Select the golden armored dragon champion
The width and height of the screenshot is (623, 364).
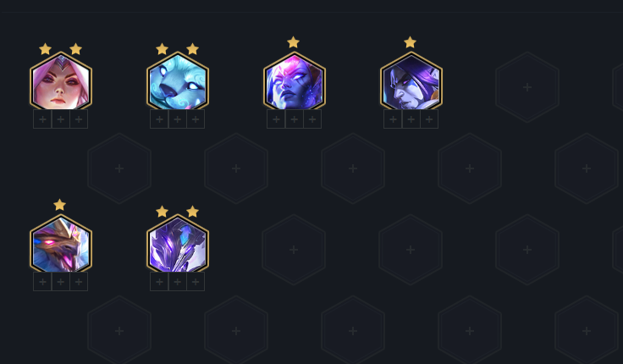coord(61,243)
